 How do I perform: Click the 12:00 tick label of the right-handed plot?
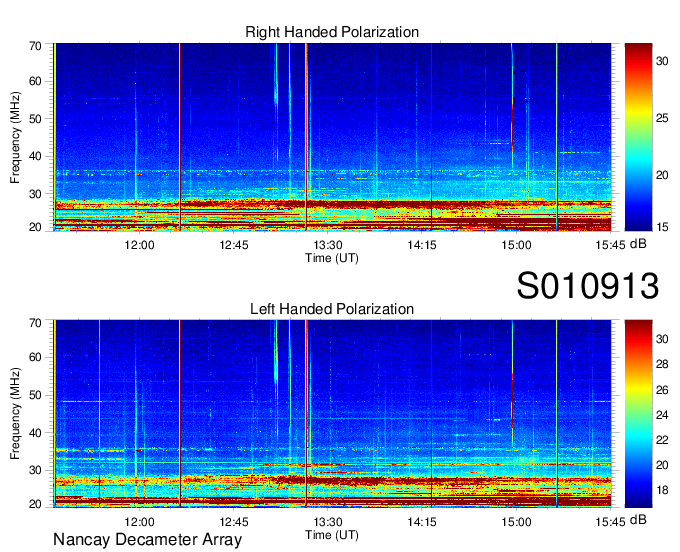point(139,245)
